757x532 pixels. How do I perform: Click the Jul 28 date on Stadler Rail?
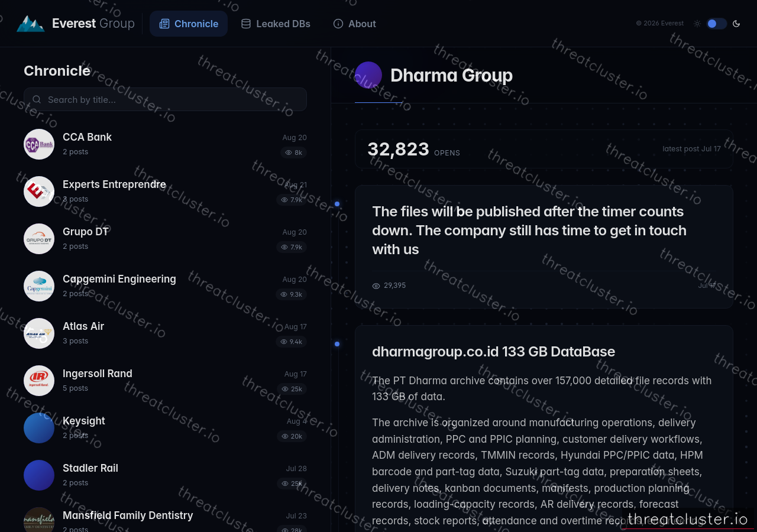click(x=296, y=469)
